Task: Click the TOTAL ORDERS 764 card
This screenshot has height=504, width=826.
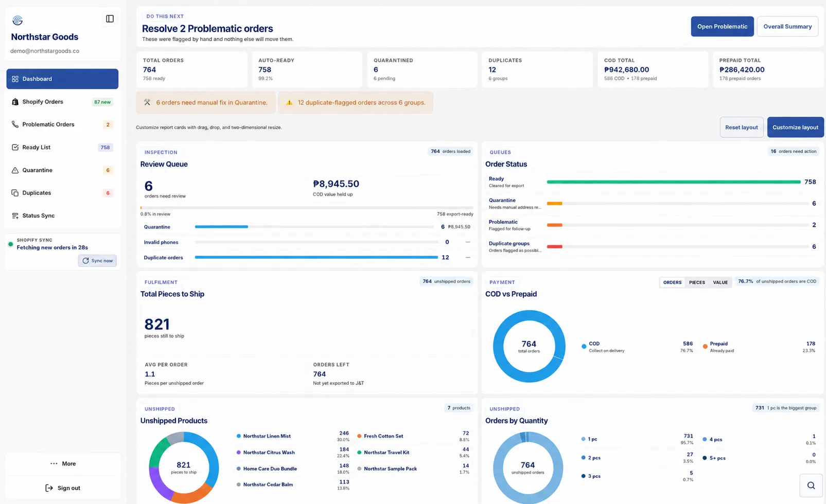Action: tap(191, 69)
